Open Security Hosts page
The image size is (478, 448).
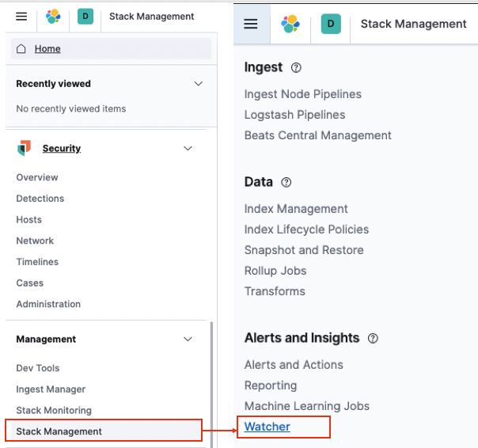pos(29,219)
